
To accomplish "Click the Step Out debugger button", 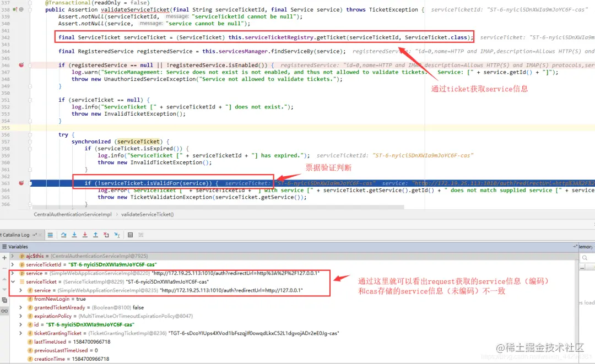I will coord(96,235).
